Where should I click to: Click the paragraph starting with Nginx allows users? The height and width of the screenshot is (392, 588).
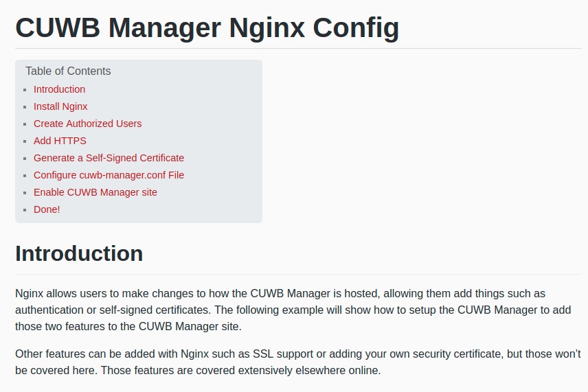[293, 310]
